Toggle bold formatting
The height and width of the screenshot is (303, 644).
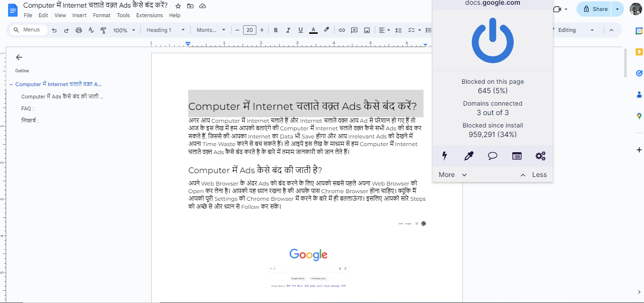[275, 30]
